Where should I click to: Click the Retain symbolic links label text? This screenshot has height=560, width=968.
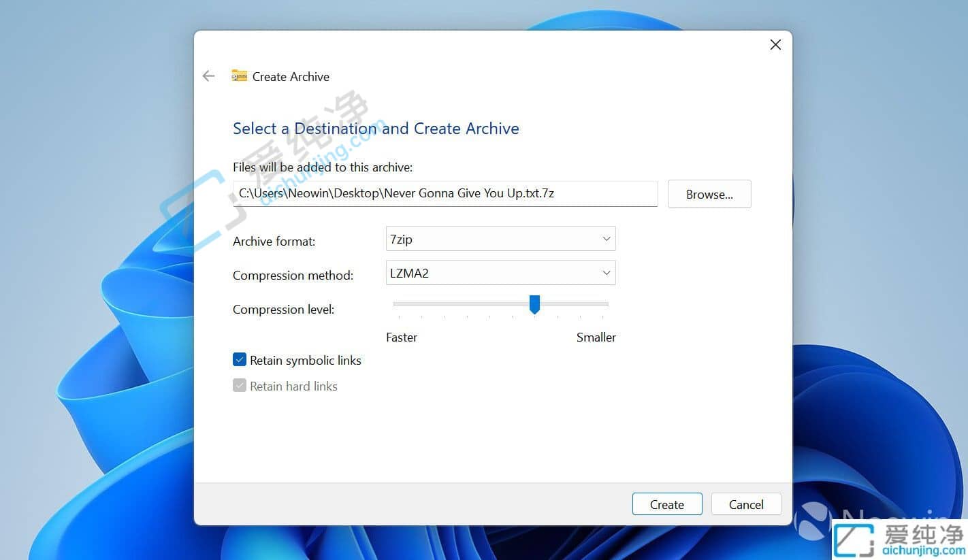coord(305,361)
